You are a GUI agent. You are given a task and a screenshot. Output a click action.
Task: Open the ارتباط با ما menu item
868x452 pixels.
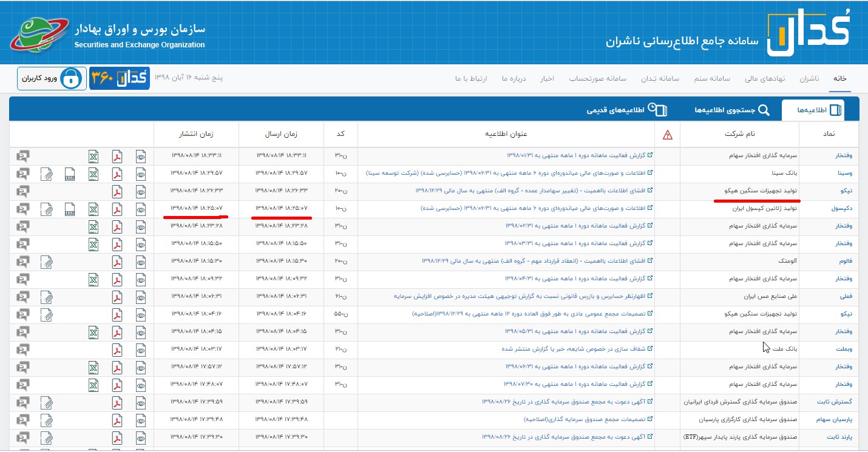(x=471, y=79)
